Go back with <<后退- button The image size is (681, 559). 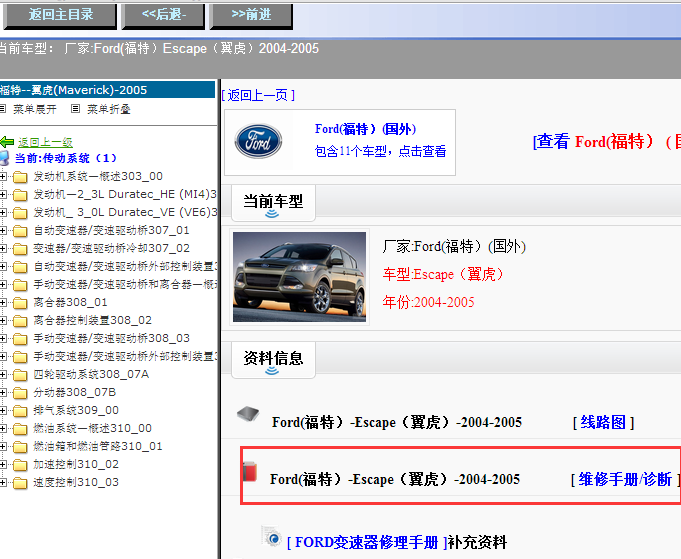163,16
